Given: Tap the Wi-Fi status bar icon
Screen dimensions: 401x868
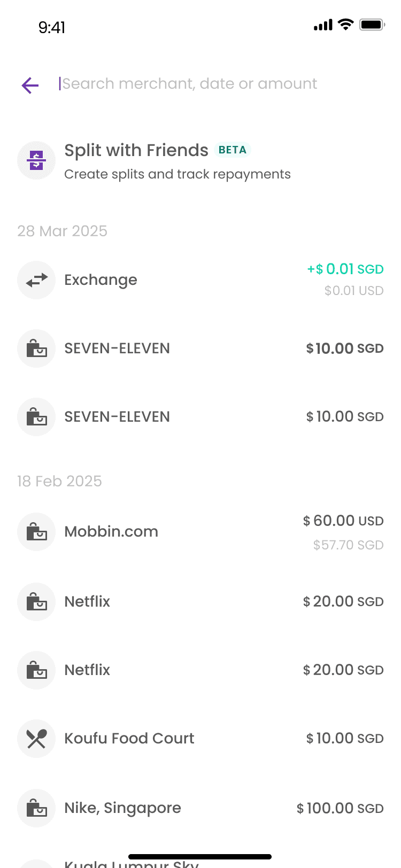Looking at the screenshot, I should pyautogui.click(x=346, y=25).
